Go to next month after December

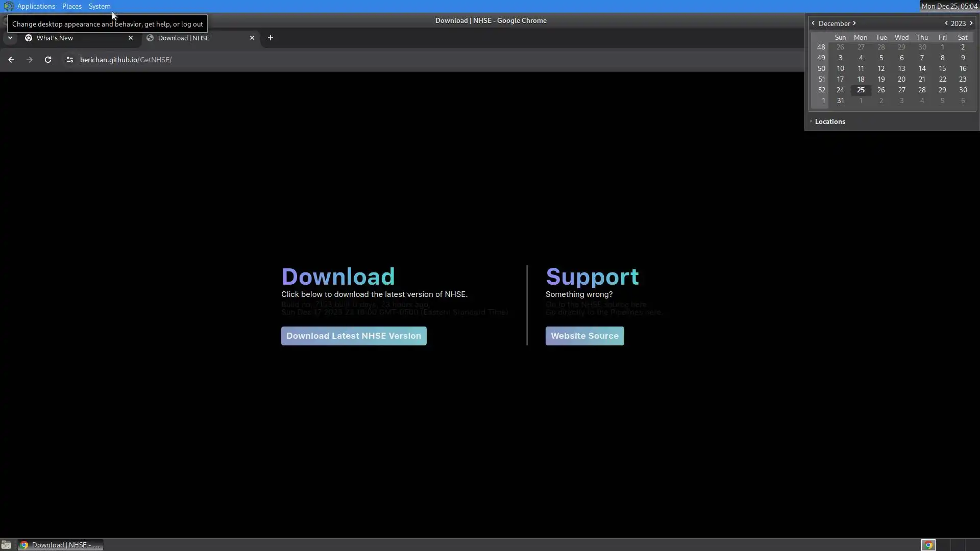click(854, 23)
